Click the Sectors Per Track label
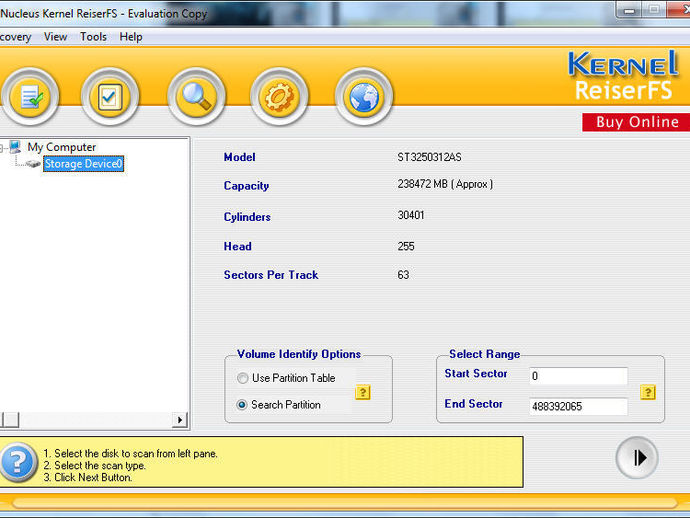Image resolution: width=690 pixels, height=518 pixels. click(271, 275)
